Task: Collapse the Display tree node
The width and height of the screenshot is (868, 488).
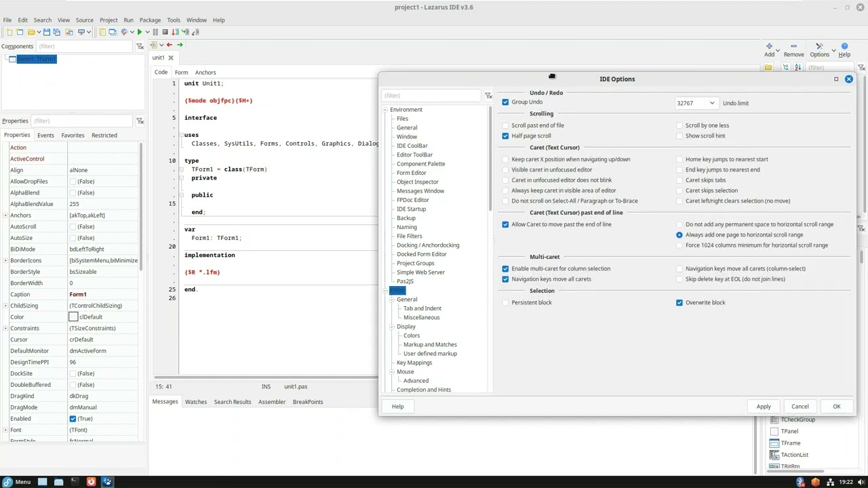Action: point(391,327)
